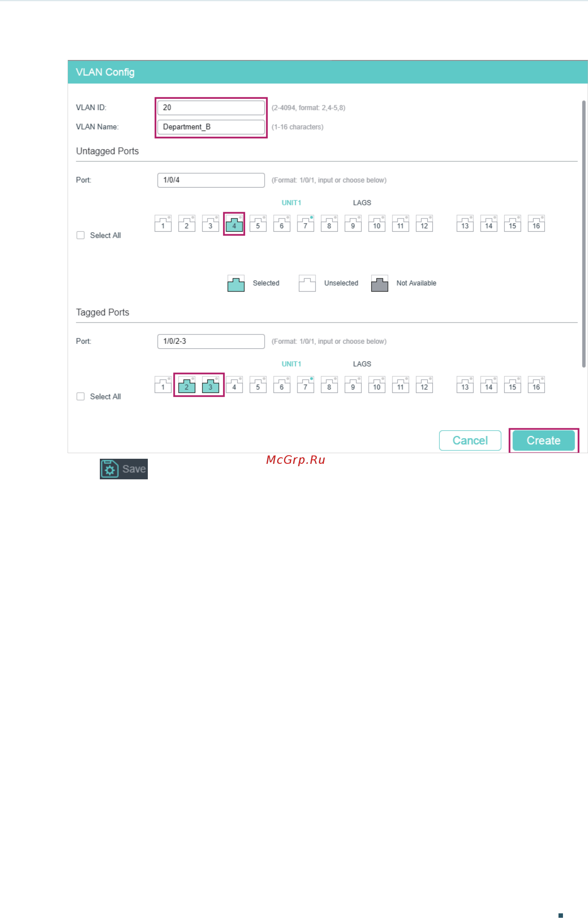Select port 8 under Untagged Ports
This screenshot has height=919, width=588.
click(x=329, y=223)
